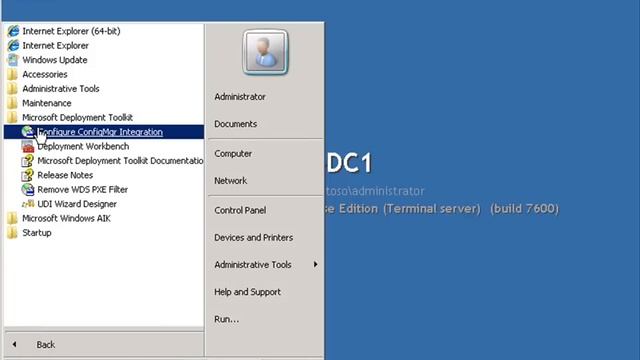Click the Startup folder icon
Screen dimensions: 640x360
[x=13, y=233]
